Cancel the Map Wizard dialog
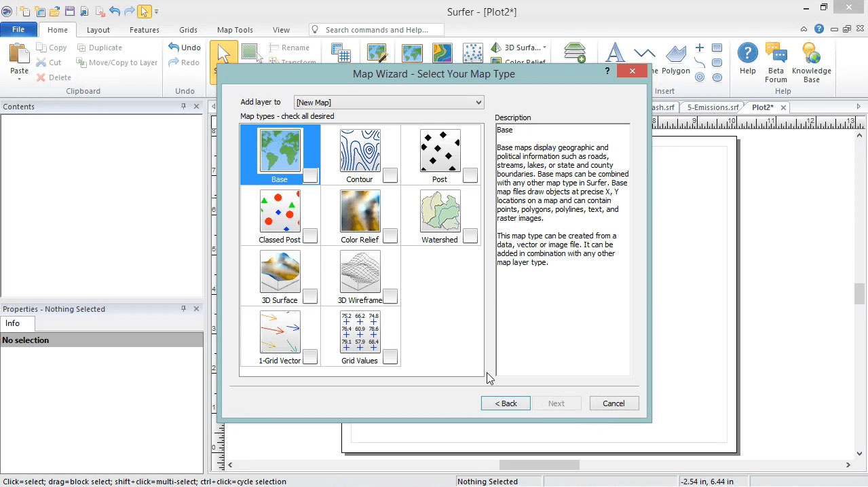This screenshot has height=487, width=868. tap(614, 403)
